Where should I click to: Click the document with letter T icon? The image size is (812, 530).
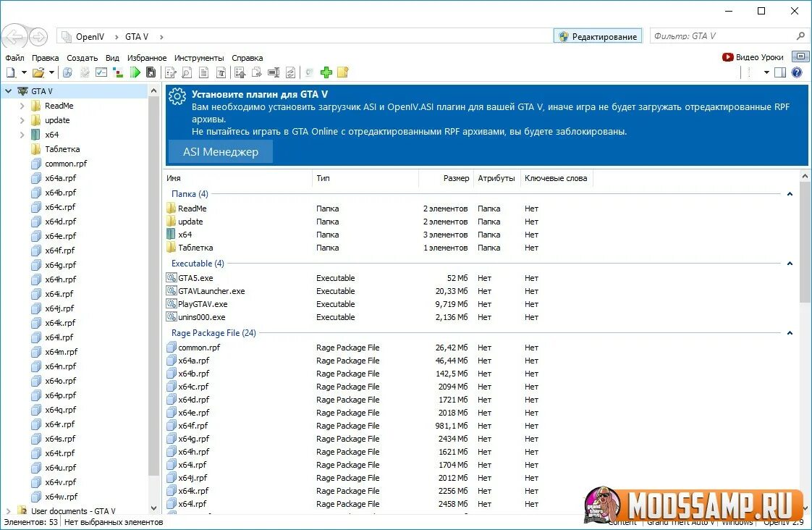[221, 72]
